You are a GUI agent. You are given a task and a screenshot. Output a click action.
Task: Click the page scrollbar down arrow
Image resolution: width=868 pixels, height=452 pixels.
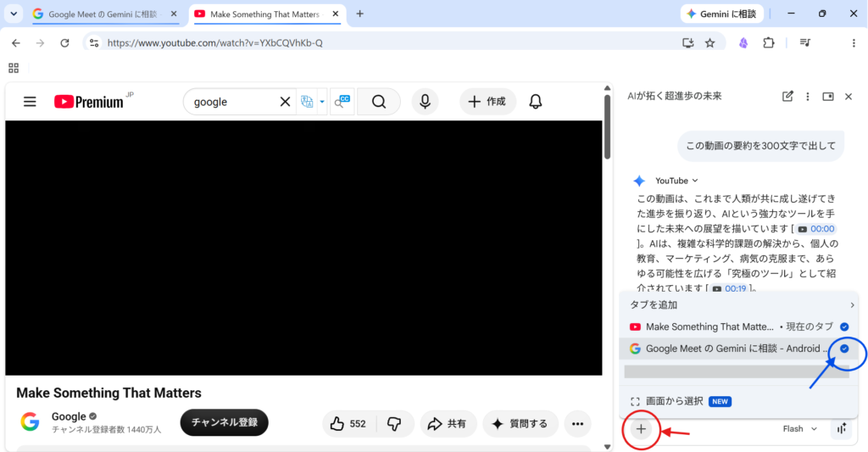pos(607,446)
